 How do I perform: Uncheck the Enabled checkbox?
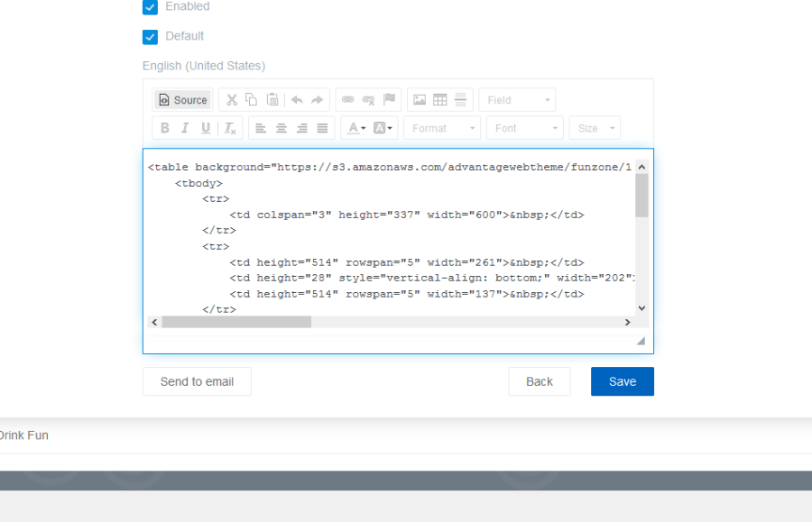click(151, 7)
